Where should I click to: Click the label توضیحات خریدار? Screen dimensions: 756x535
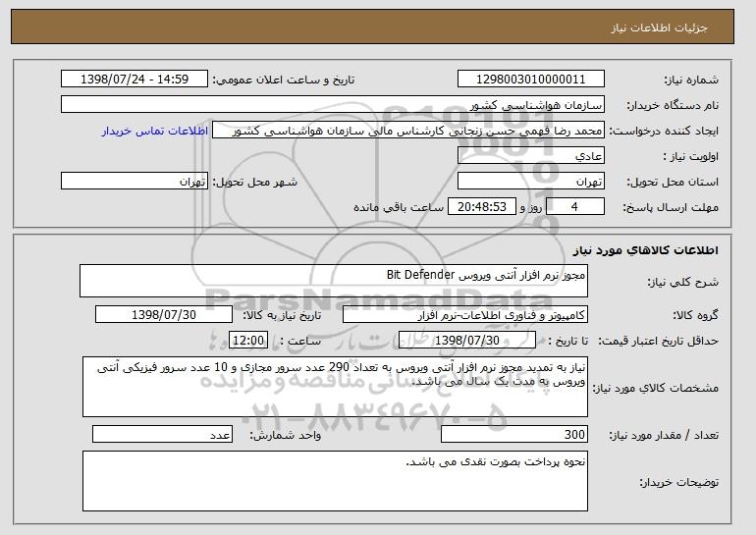coord(678,482)
